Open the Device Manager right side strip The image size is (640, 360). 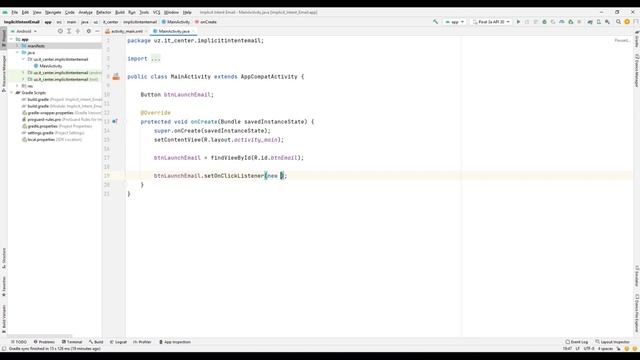coord(636,71)
